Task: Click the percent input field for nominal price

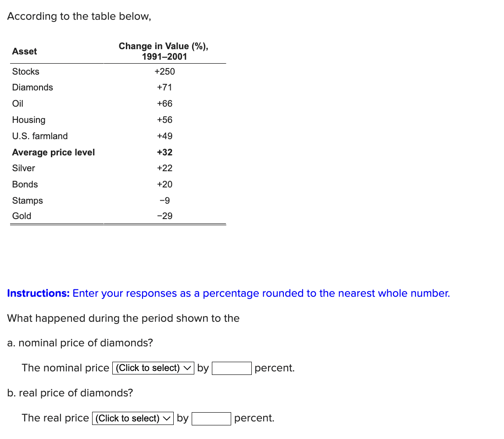Action: [232, 368]
